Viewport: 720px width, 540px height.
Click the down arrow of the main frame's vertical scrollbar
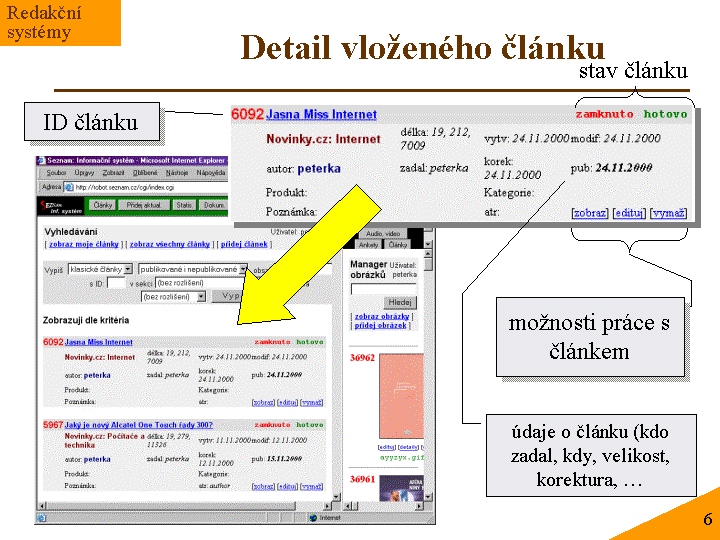pos(337,497)
